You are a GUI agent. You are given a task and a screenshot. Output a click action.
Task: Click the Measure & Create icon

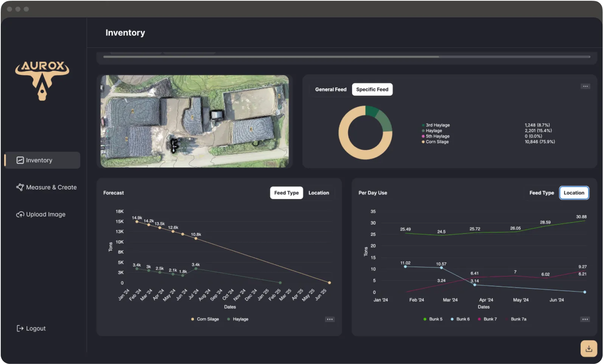pyautogui.click(x=20, y=187)
